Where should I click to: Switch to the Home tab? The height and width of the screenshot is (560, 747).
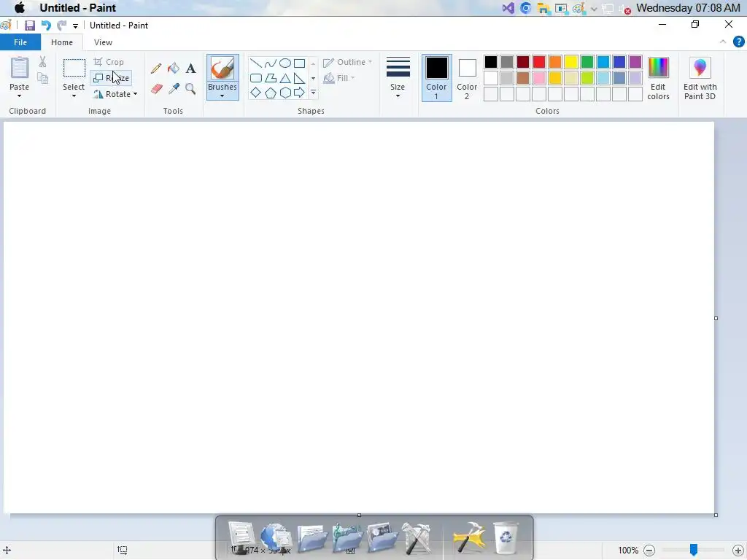pos(62,42)
